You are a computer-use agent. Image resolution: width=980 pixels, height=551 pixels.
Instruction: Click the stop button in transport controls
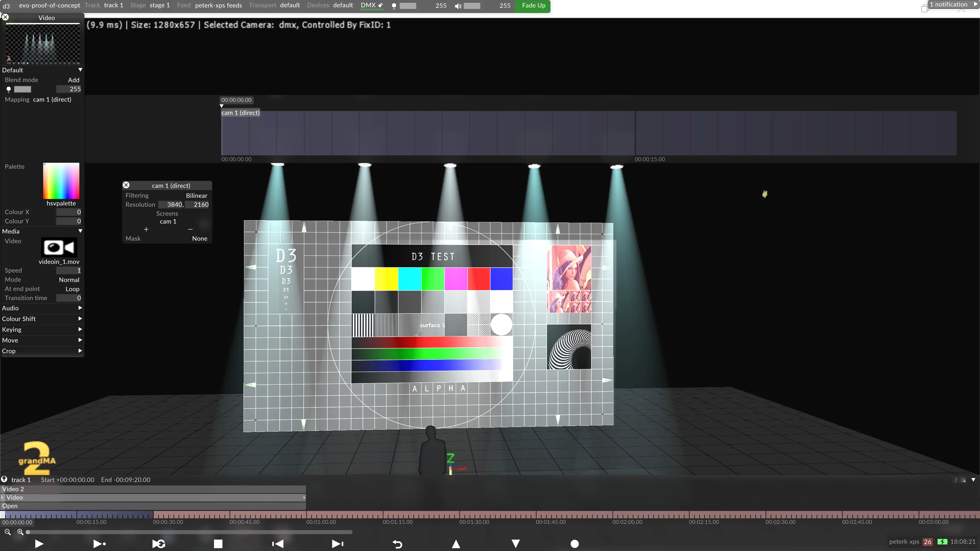pos(217,544)
